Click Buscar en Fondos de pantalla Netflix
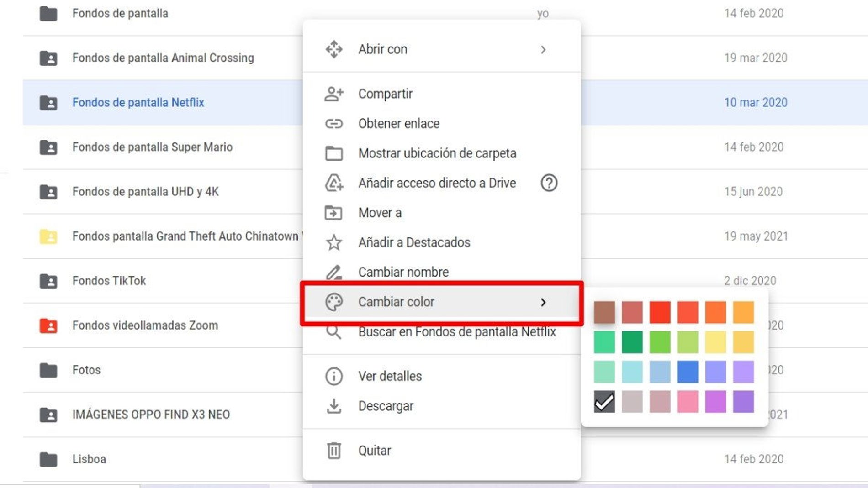868x488 pixels. (x=456, y=332)
